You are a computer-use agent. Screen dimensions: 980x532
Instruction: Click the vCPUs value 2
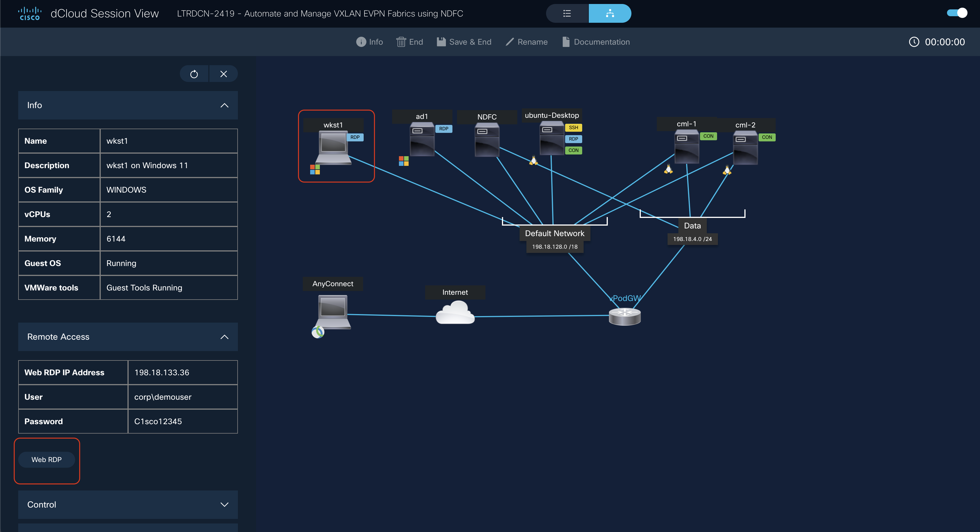pos(109,215)
